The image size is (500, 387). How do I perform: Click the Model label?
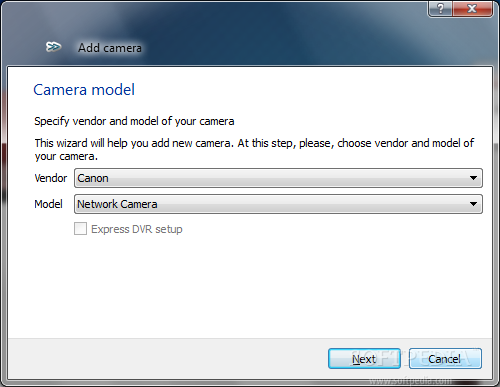pyautogui.click(x=48, y=204)
